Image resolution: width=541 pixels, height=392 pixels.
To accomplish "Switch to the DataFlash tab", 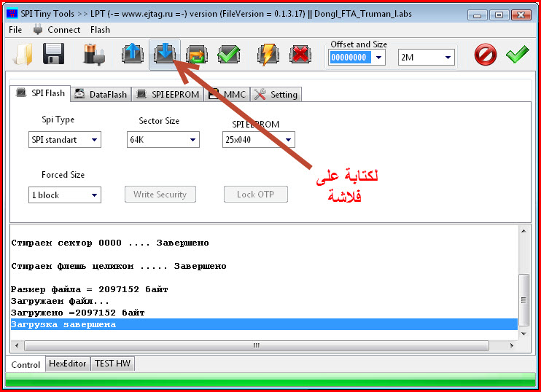I will pyautogui.click(x=101, y=95).
